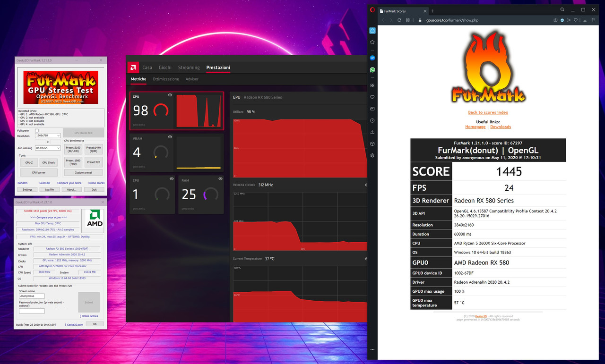Hide the GPU metric with its eye icon

170,95
